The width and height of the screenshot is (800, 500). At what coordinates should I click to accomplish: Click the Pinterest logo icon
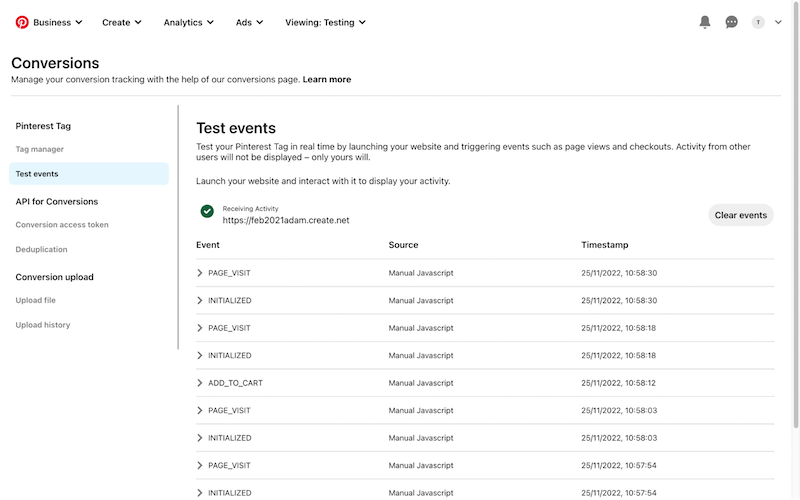click(x=22, y=22)
